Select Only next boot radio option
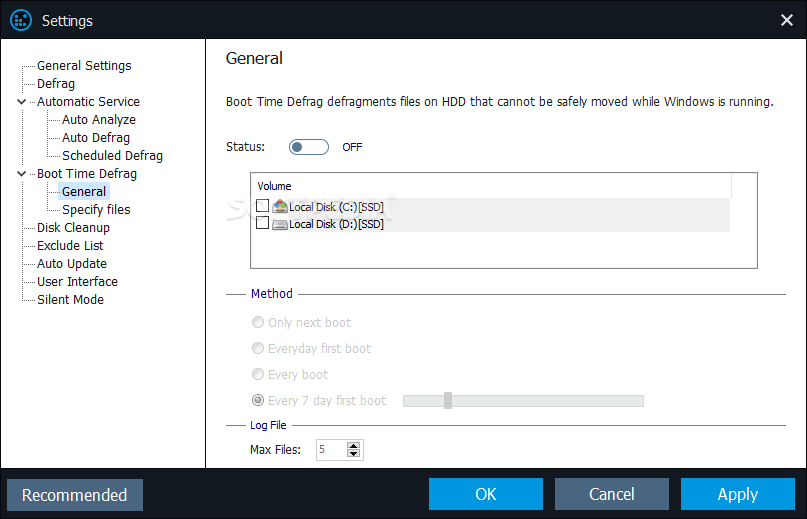Viewport: 807px width, 519px height. coord(257,322)
